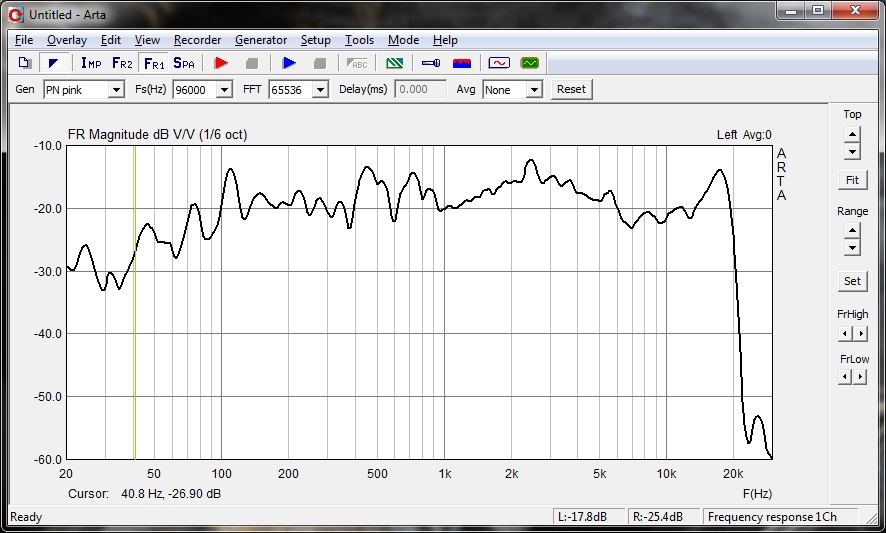The width and height of the screenshot is (886, 533).
Task: Click the Reset button
Action: pyautogui.click(x=571, y=89)
